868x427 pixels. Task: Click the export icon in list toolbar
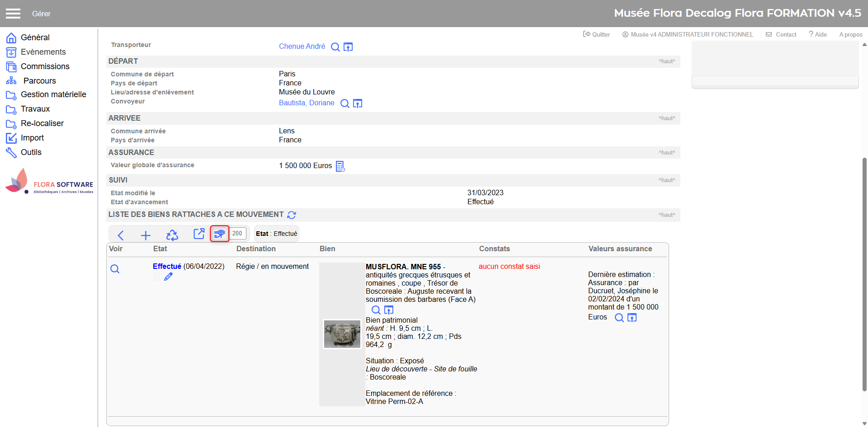point(199,234)
